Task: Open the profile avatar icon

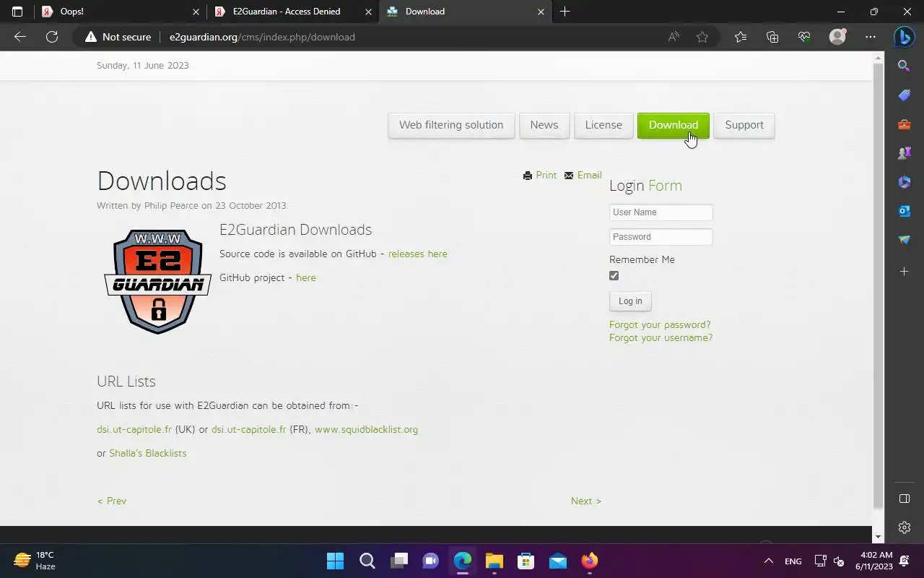Action: coord(837,37)
